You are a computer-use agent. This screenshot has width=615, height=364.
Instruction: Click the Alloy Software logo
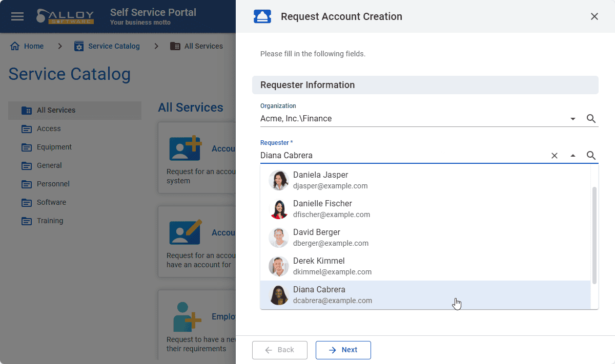tap(65, 16)
